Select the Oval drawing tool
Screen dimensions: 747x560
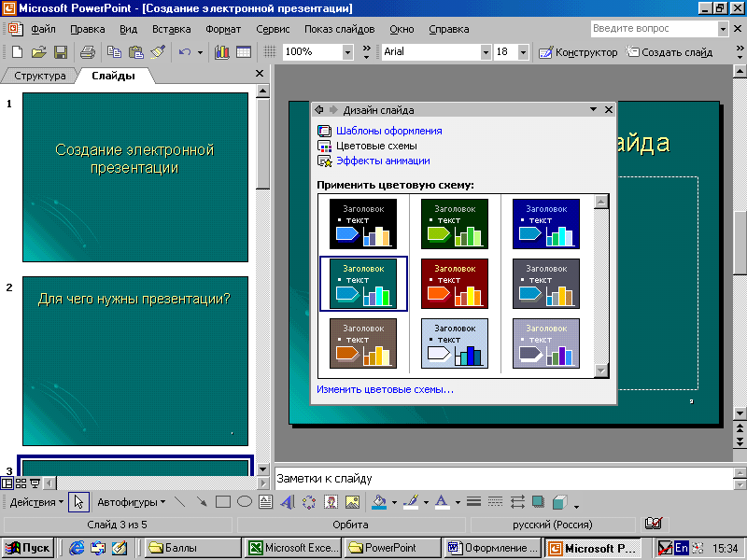(x=245, y=502)
